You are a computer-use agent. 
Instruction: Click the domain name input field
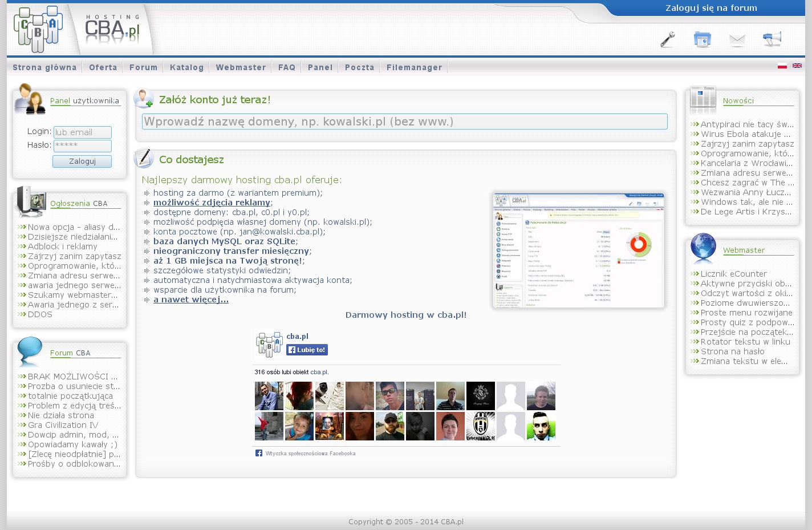click(404, 122)
